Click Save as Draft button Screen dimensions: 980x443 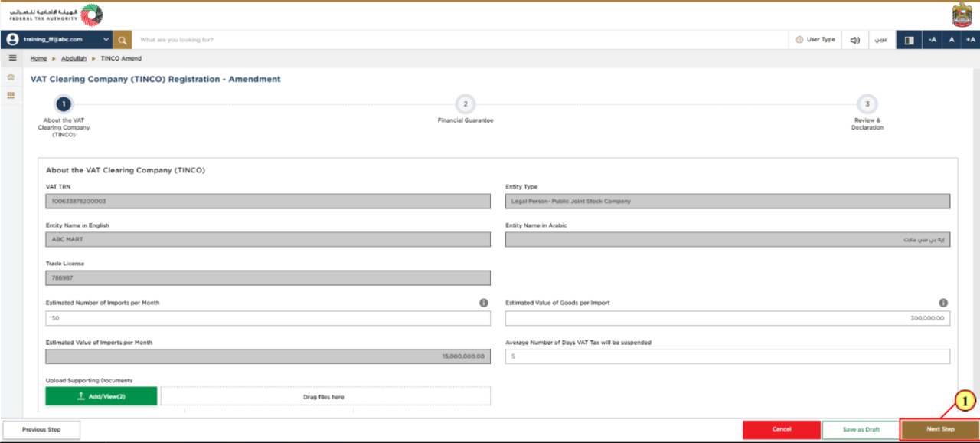click(x=860, y=430)
